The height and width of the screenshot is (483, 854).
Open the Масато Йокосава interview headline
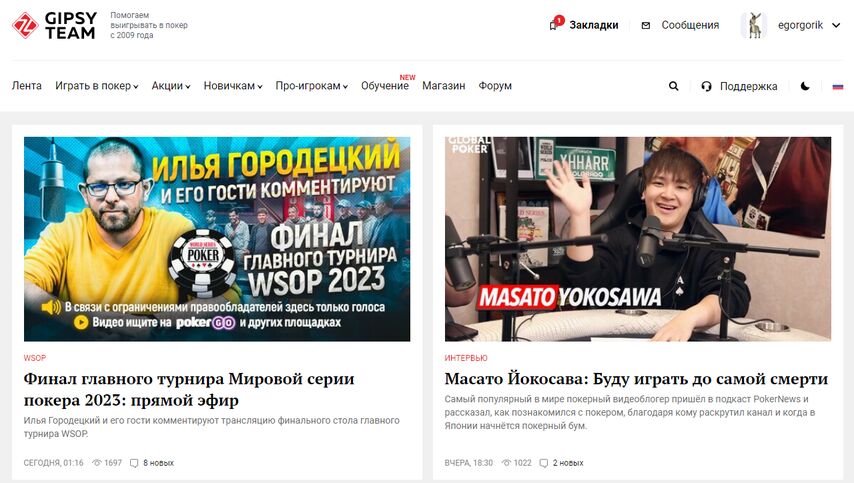pyautogui.click(x=636, y=379)
